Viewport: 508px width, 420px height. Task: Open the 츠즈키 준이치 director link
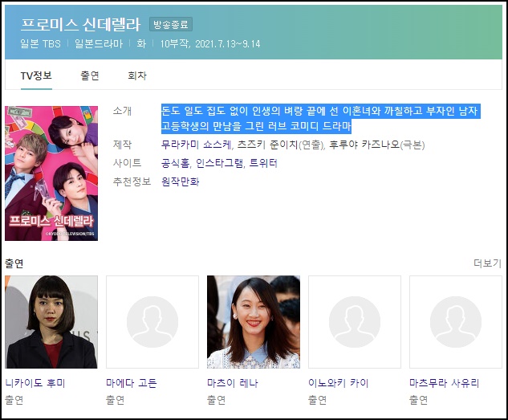[267, 145]
